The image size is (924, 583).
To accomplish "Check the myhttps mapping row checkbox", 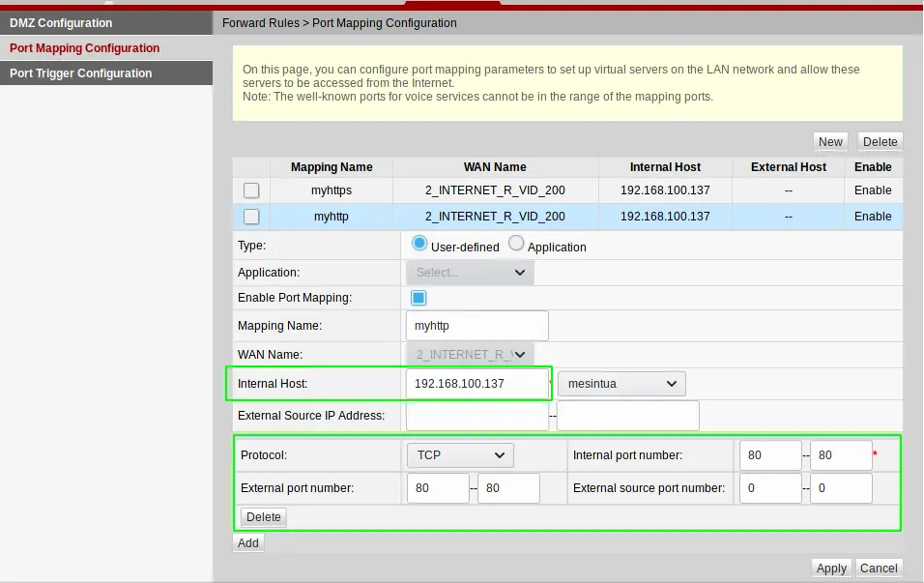I will point(251,190).
